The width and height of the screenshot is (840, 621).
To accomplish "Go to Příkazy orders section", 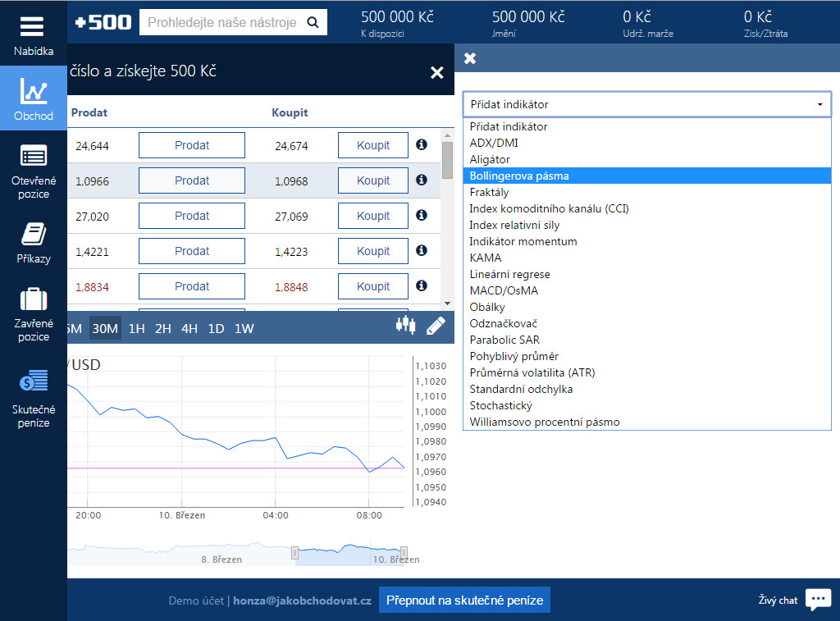I will click(33, 244).
